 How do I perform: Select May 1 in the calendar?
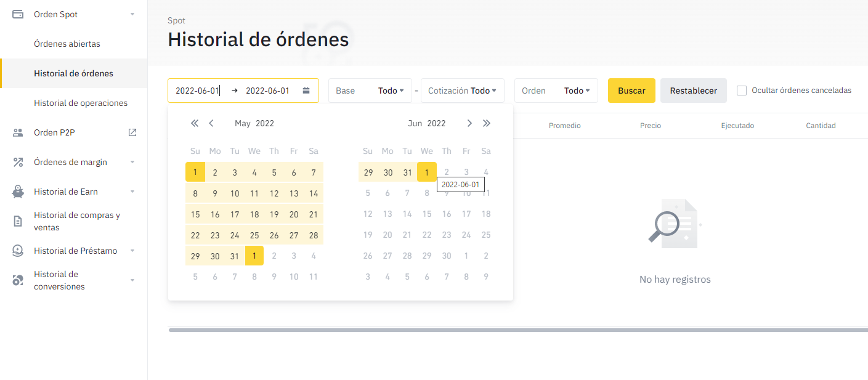pos(195,172)
